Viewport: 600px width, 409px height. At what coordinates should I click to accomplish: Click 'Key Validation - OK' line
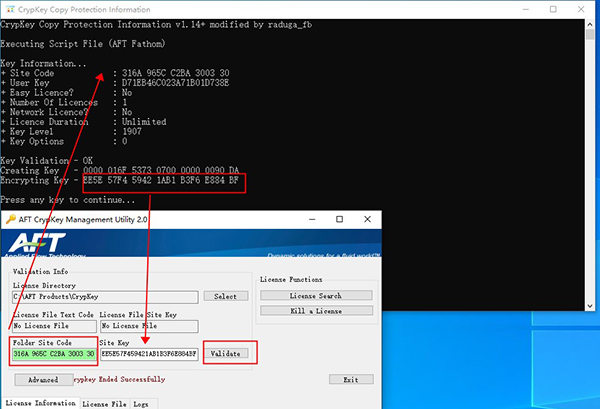tap(47, 161)
